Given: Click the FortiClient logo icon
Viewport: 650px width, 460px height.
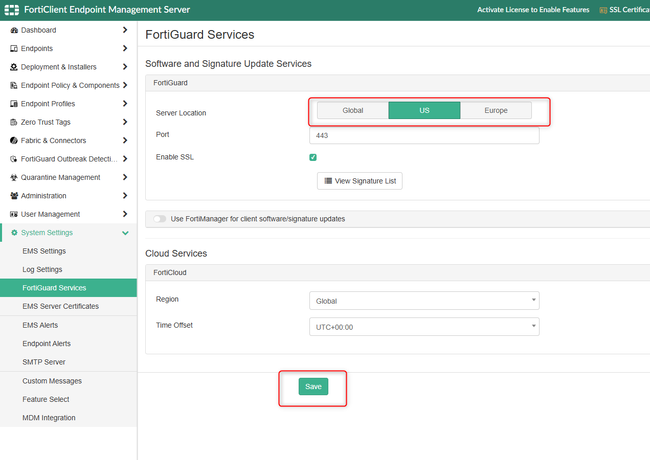Looking at the screenshot, I should [x=12, y=9].
